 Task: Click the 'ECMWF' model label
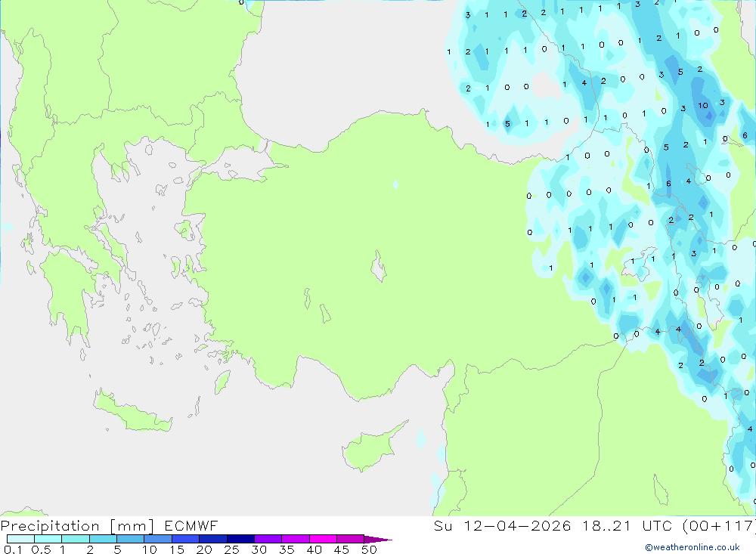[x=191, y=525]
